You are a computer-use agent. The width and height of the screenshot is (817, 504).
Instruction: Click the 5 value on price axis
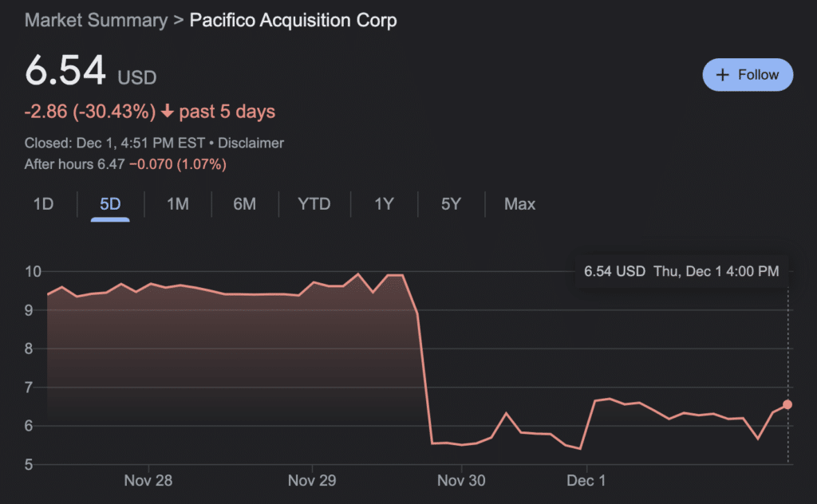pyautogui.click(x=29, y=464)
